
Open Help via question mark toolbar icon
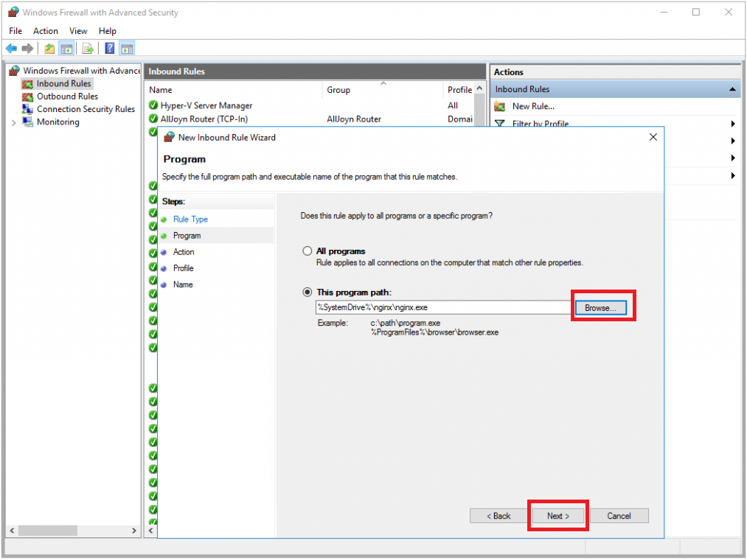[110, 48]
